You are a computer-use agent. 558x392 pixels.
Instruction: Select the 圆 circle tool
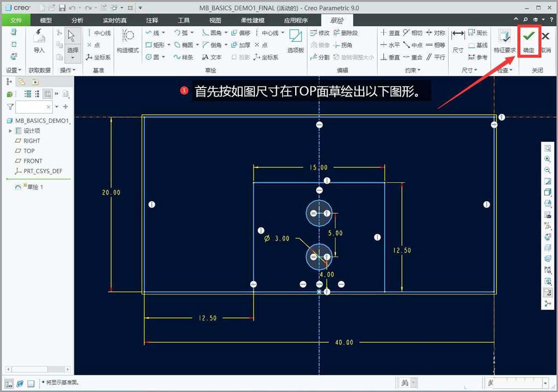click(x=152, y=57)
